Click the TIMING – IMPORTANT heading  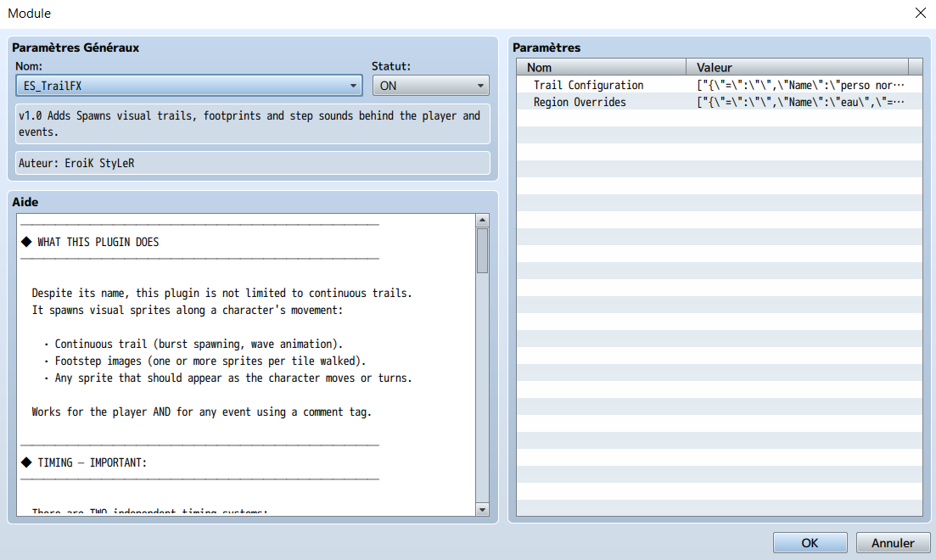click(x=92, y=462)
